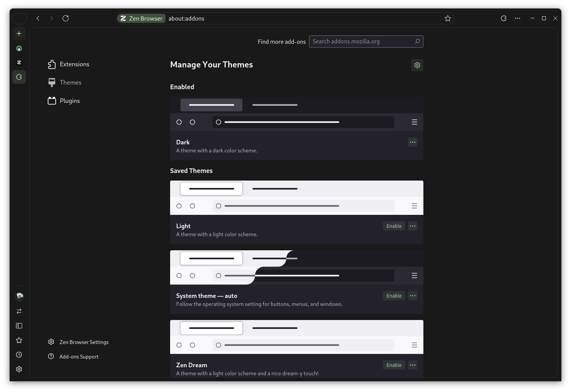This screenshot has width=571, height=392.
Task: Open Add-ons Support
Action: (79, 357)
